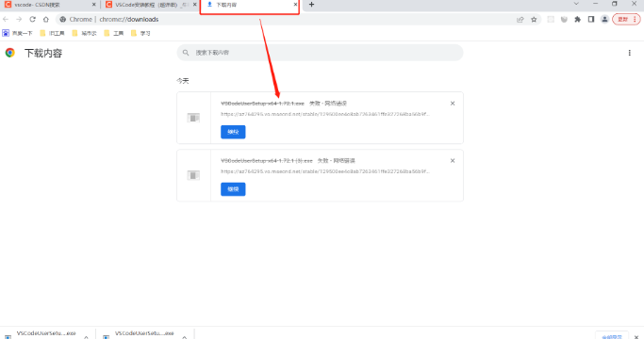644x339 pixels.
Task: Open the first VSCodeUserSetup-x64 file name link
Action: 262,104
